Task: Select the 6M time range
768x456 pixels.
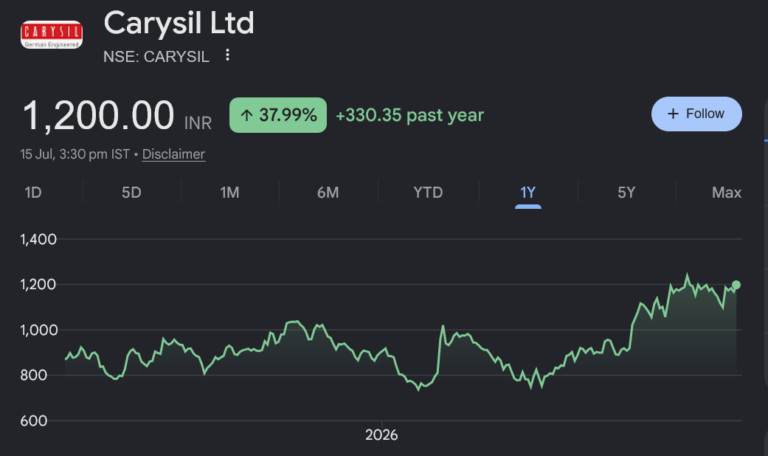Action: [328, 192]
